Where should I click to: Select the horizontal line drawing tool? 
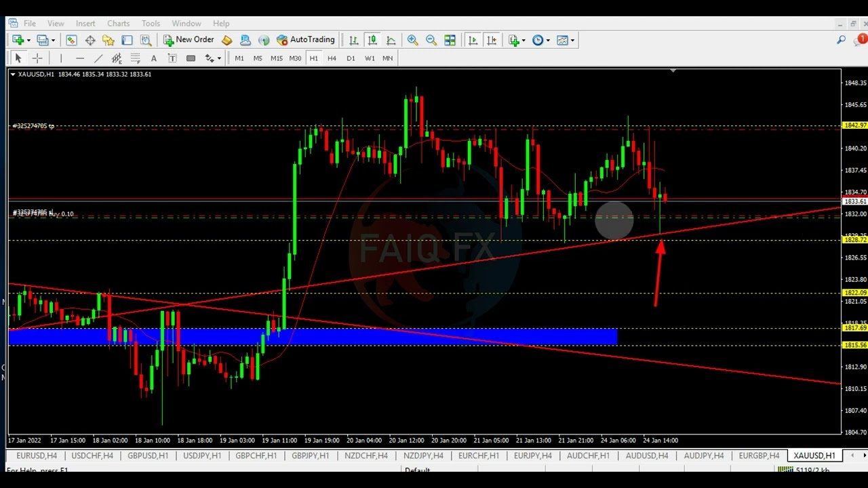coord(79,58)
